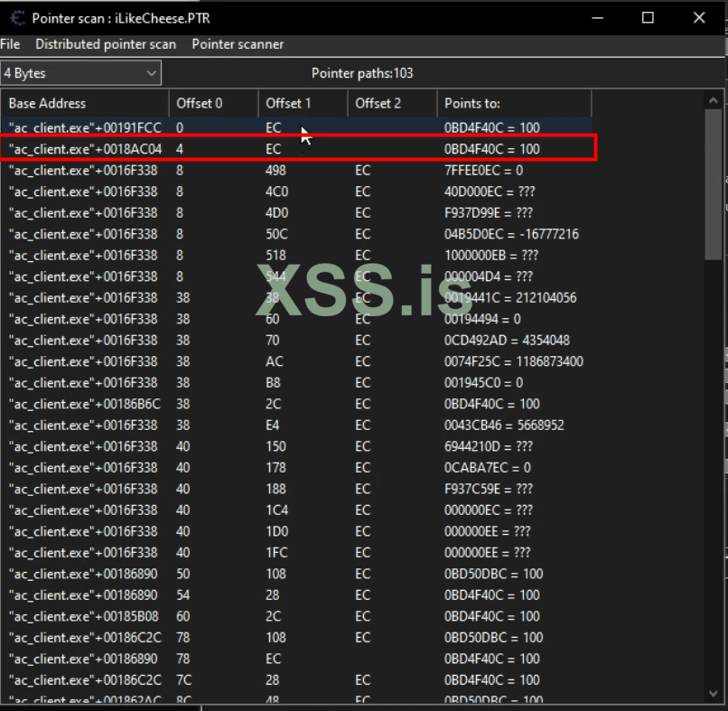Click the Cheat Engine icon in title bar

pos(18,18)
